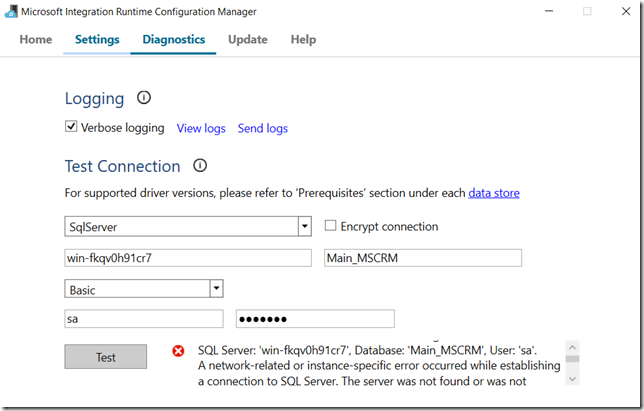Viewport: 644px width, 411px height.
Task: Click the masked password field
Action: pyautogui.click(x=315, y=319)
